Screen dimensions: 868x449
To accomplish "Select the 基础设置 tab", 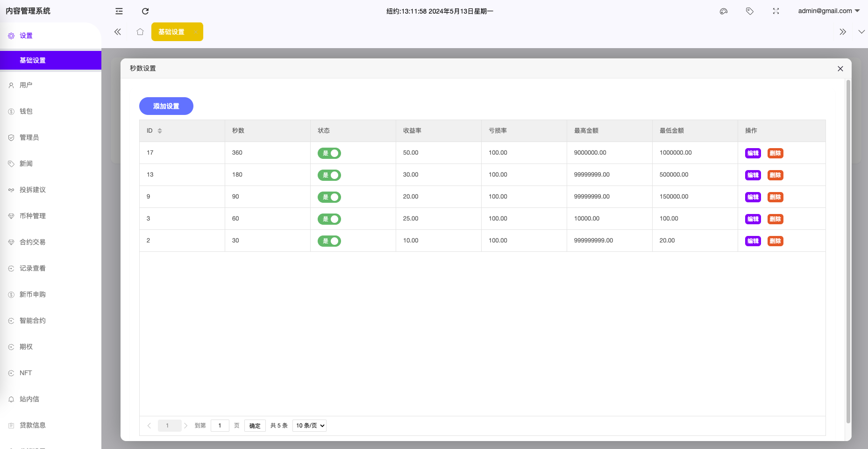I will (x=172, y=32).
